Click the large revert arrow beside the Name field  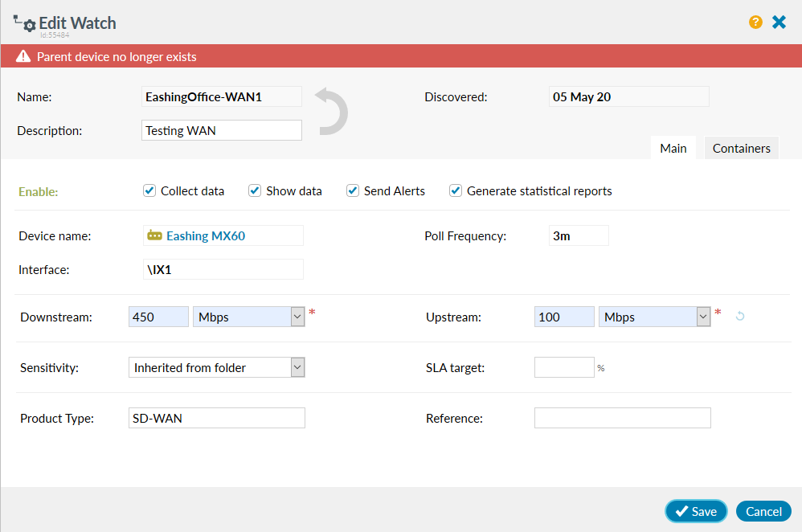(331, 111)
